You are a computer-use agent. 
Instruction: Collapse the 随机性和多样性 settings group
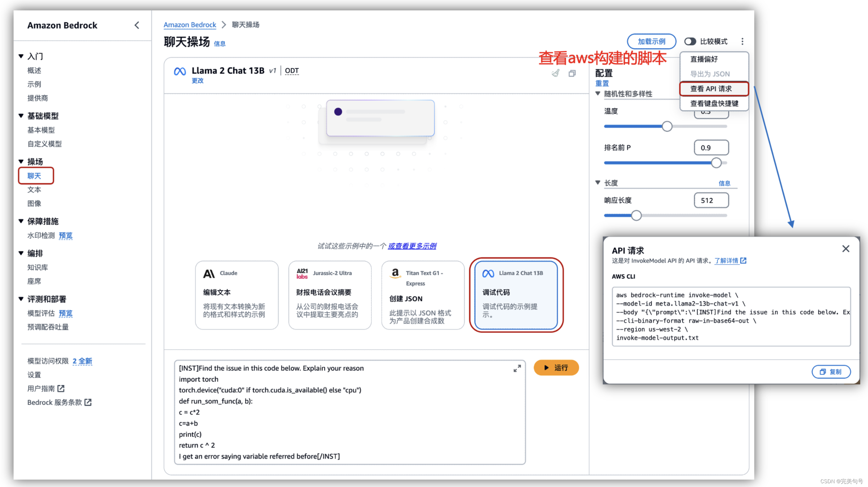598,93
